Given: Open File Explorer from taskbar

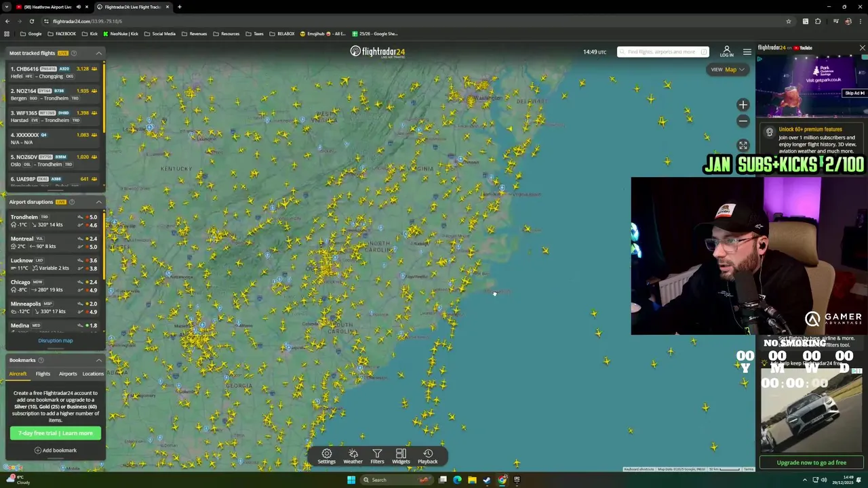Looking at the screenshot, I should (x=472, y=480).
